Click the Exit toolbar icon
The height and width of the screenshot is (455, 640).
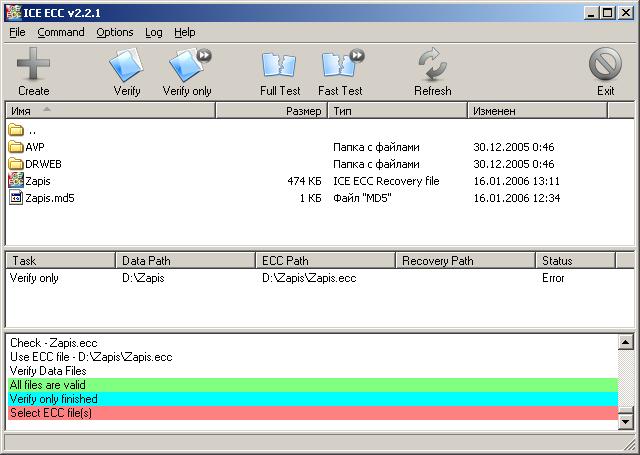coord(605,72)
